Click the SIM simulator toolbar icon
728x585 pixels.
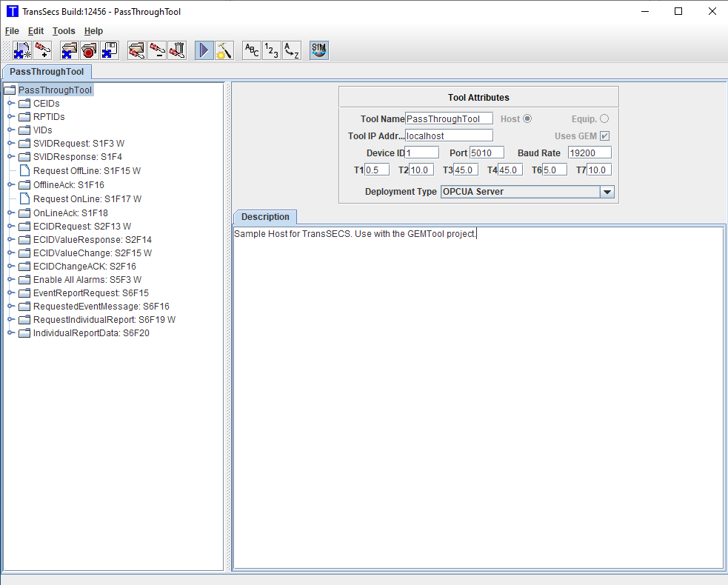coord(319,50)
